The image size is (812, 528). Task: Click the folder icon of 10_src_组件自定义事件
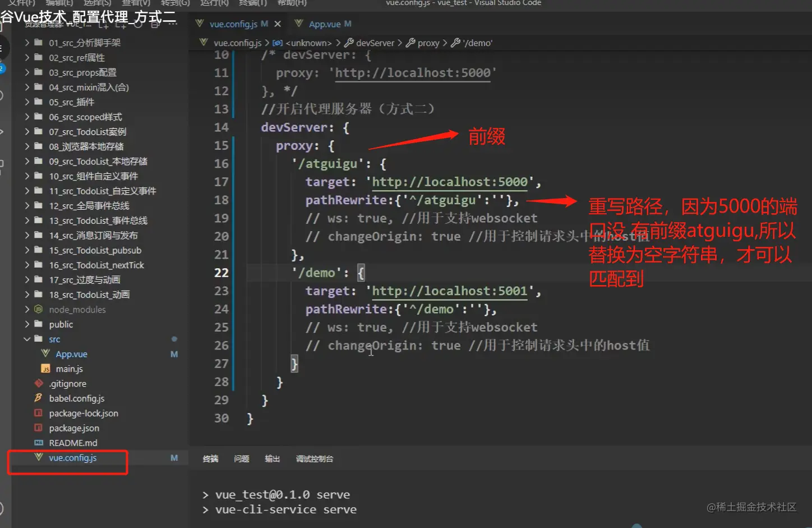[39, 176]
